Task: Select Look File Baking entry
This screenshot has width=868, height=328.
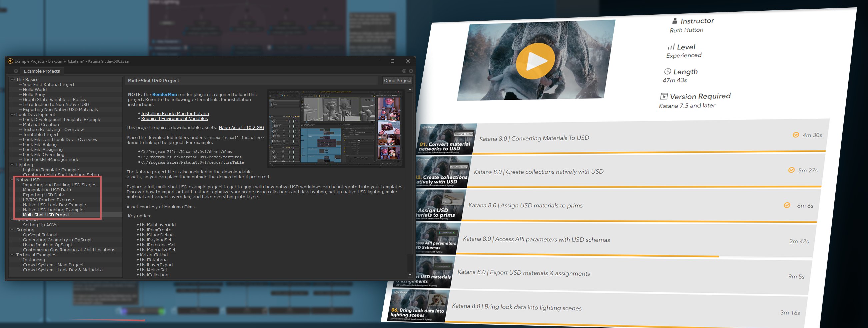Action: (40, 145)
